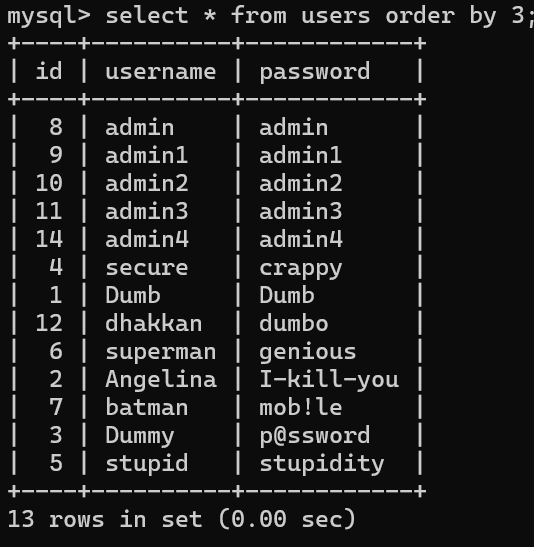Viewport: 534px width, 547px height.
Task: Click the id value 12
Action: tap(49, 323)
